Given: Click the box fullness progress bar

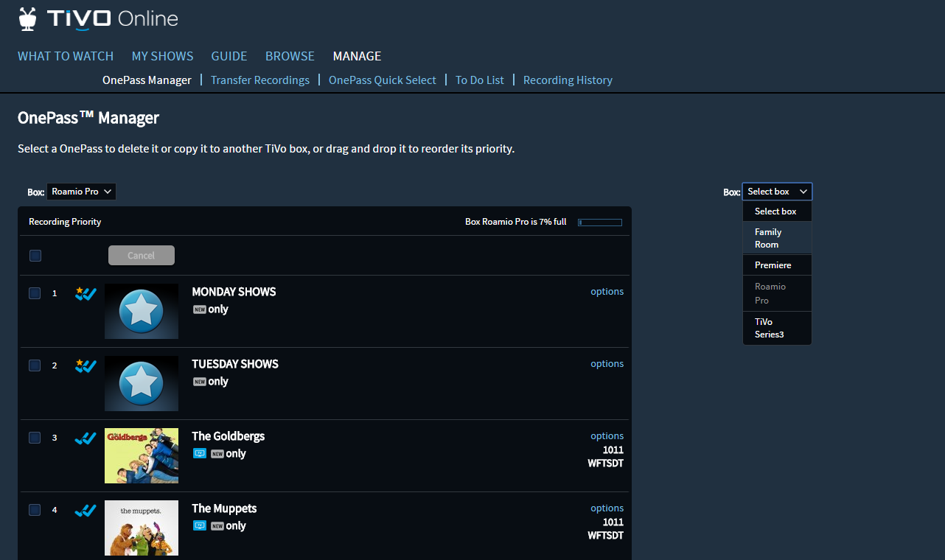Looking at the screenshot, I should (600, 222).
